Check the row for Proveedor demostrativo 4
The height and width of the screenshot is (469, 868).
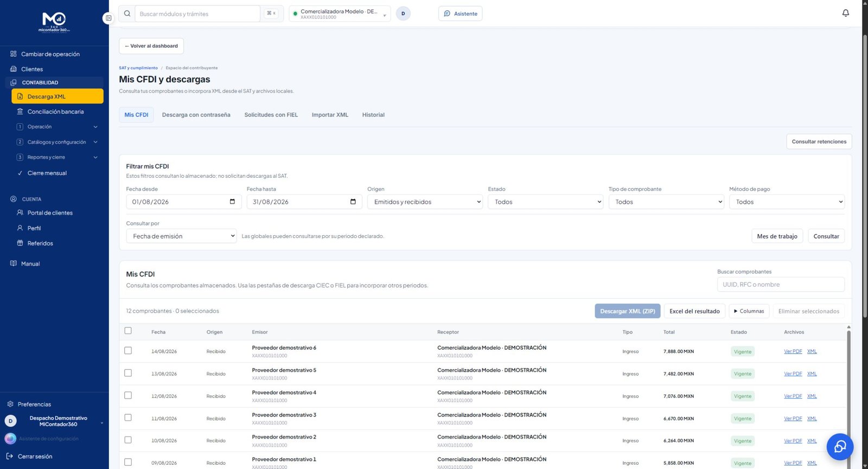pyautogui.click(x=128, y=395)
